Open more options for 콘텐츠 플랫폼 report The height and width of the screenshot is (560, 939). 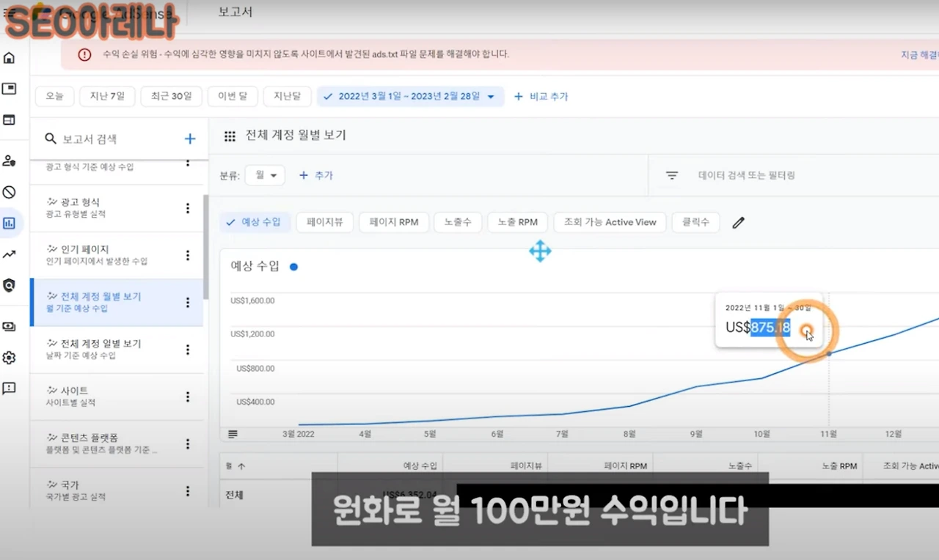click(188, 443)
